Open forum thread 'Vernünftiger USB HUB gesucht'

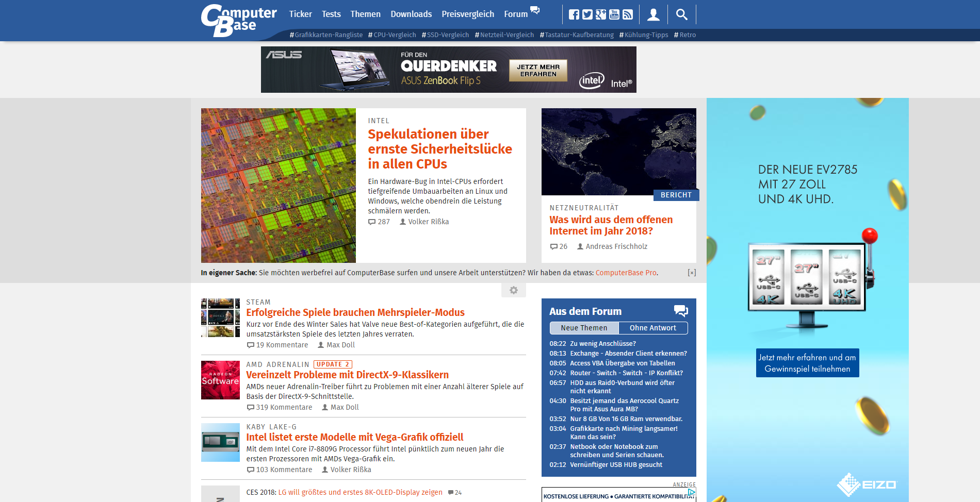(x=616, y=465)
